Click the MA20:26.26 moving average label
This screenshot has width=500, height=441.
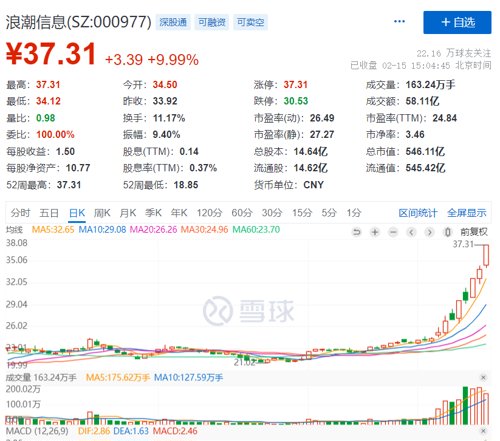[153, 229]
